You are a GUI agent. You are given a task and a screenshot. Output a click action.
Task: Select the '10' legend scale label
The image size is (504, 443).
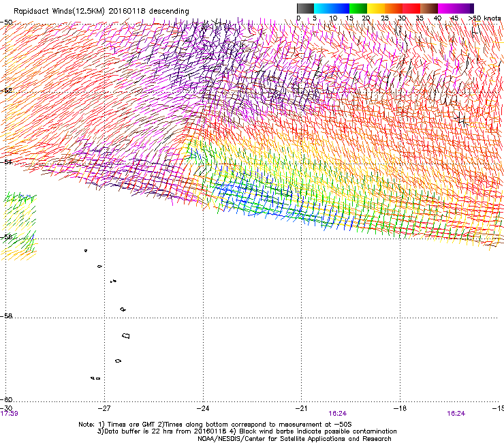click(x=333, y=18)
